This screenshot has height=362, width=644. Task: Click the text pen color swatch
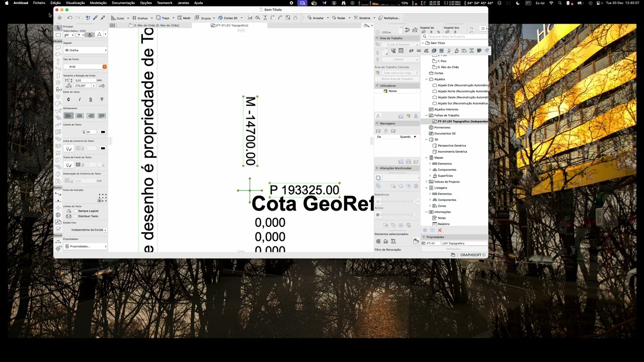point(103,132)
